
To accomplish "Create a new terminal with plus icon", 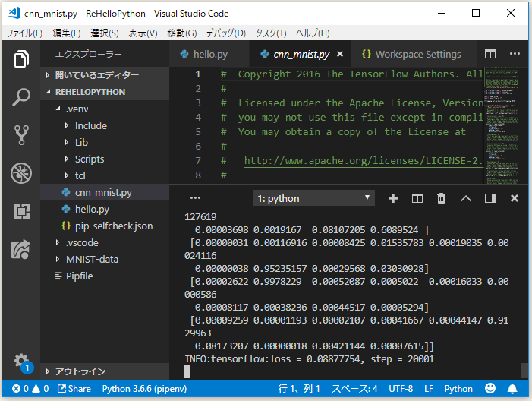I will (393, 198).
